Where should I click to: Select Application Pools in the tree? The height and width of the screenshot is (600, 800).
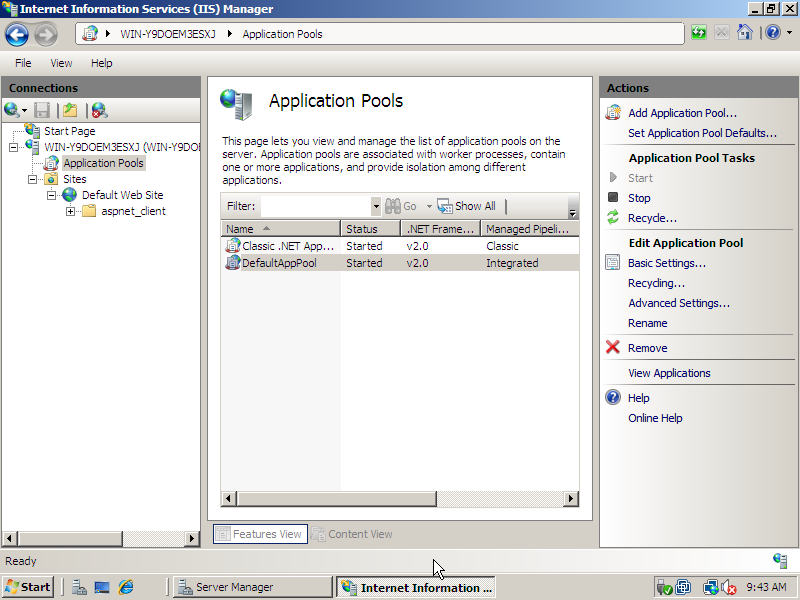(103, 163)
